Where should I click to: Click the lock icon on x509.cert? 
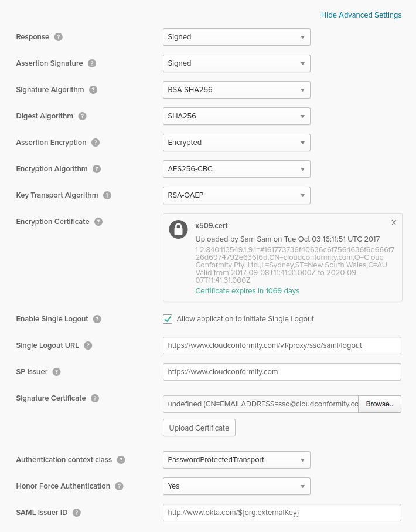[178, 229]
